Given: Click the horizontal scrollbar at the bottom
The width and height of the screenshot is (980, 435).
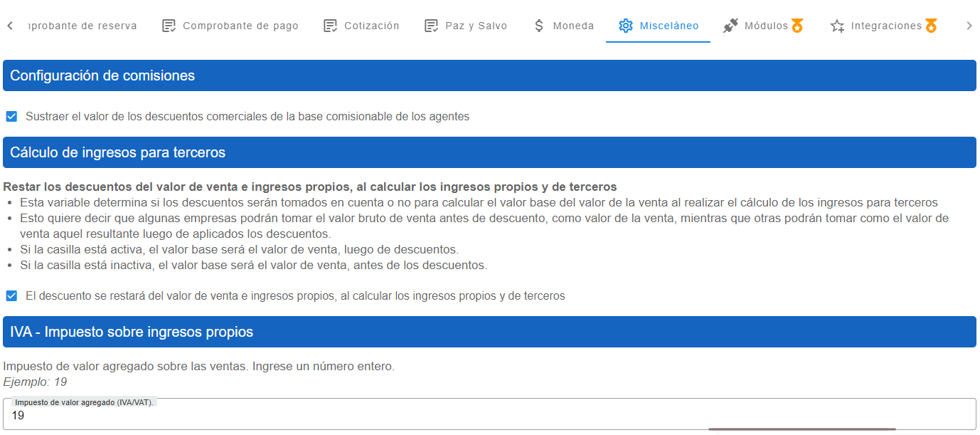Looking at the screenshot, I should tap(801, 429).
